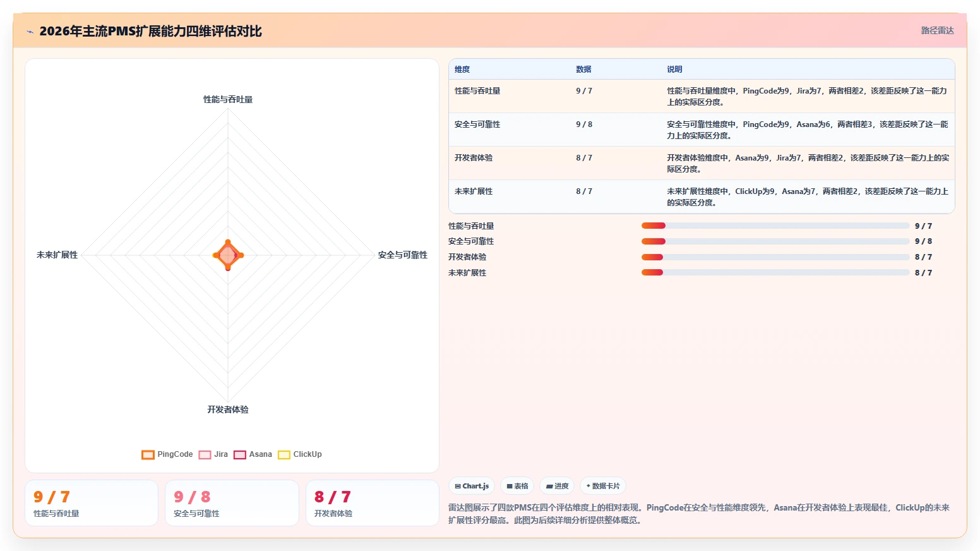Click the 9 / 8 value in the table

click(584, 124)
